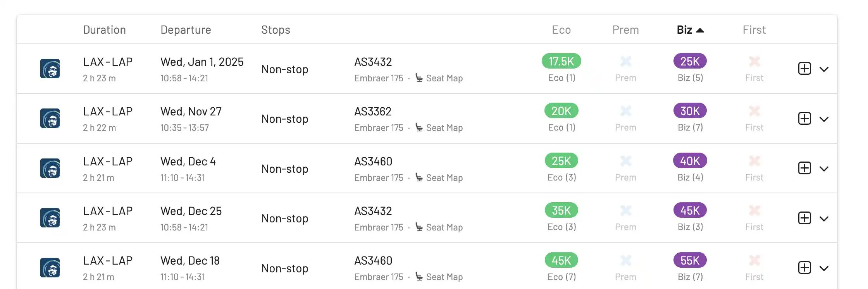
Task: Expand the Wed, Jan 1, 2025 flight details
Action: tap(824, 69)
